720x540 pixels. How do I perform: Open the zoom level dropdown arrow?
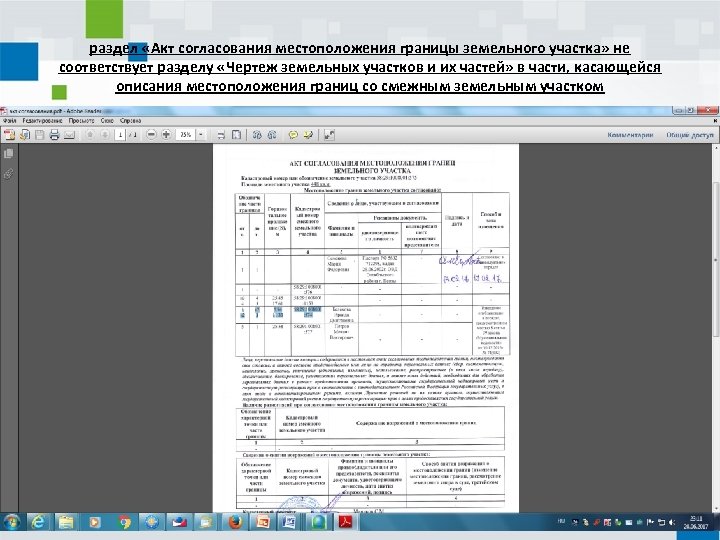click(x=201, y=135)
